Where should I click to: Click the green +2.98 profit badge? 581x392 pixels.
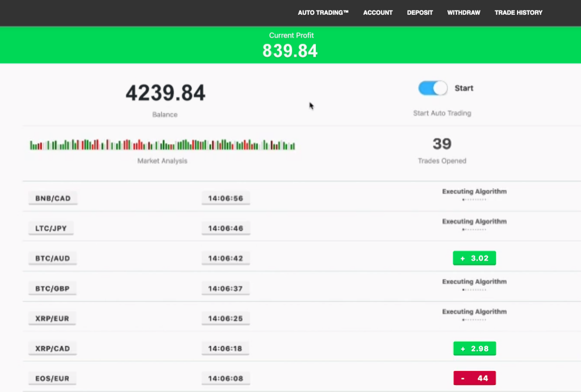pyautogui.click(x=474, y=349)
